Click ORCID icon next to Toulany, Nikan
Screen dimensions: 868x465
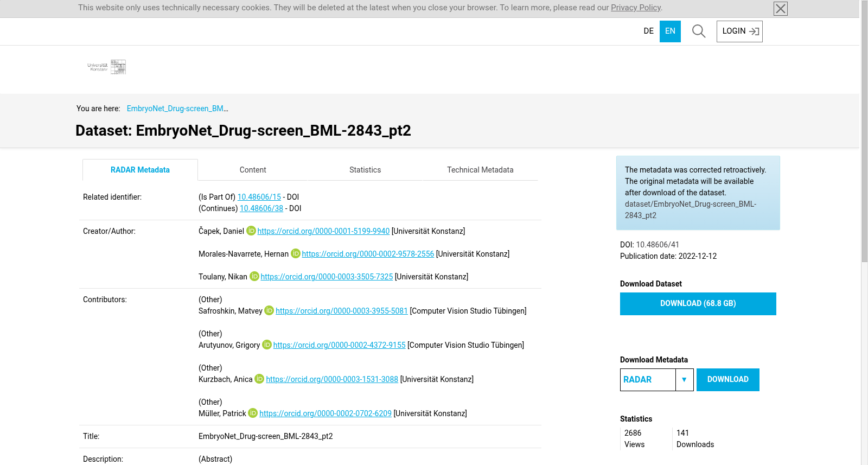pos(254,276)
